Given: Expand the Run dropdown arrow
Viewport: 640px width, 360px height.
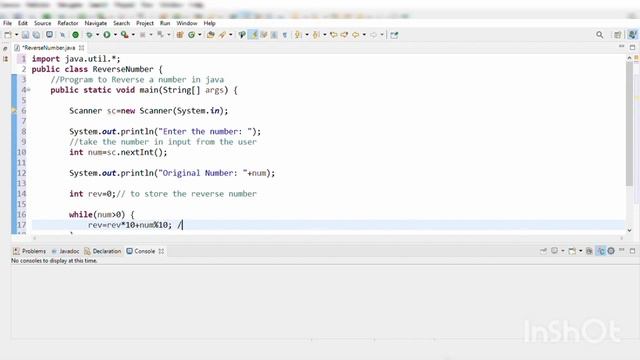Looking at the screenshot, I should (115, 35).
